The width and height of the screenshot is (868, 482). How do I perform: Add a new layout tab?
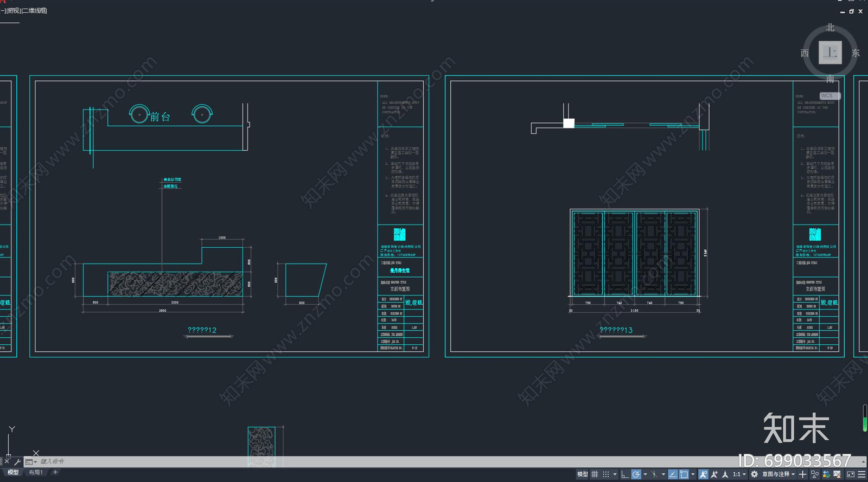(55, 473)
